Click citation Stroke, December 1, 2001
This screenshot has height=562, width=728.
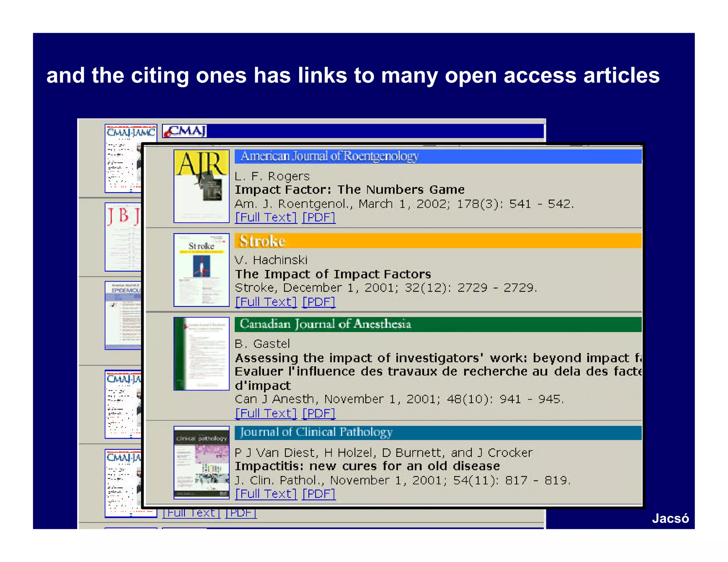386,288
